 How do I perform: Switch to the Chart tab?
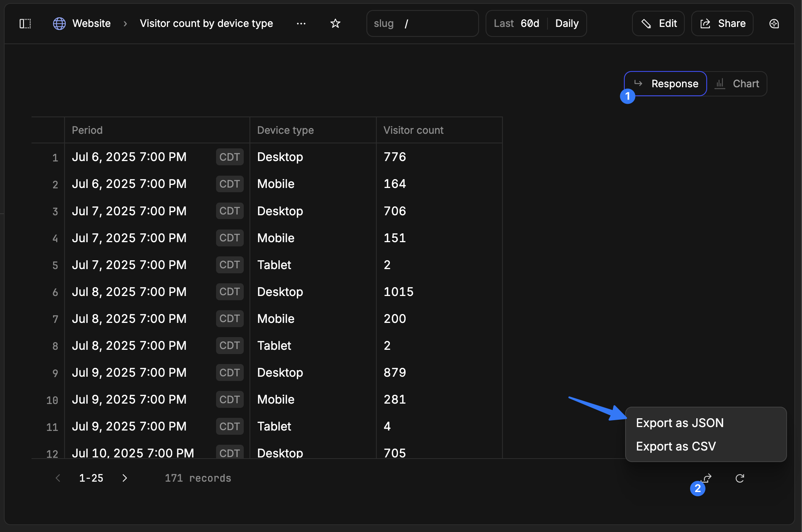click(x=737, y=83)
